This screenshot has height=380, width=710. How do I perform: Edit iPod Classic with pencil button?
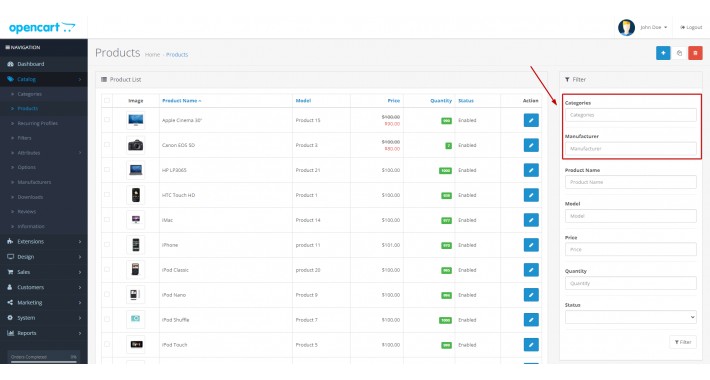point(531,269)
